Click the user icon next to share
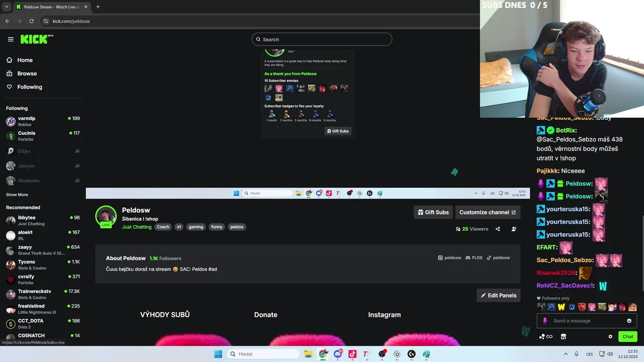644x362 pixels. click(x=514, y=229)
